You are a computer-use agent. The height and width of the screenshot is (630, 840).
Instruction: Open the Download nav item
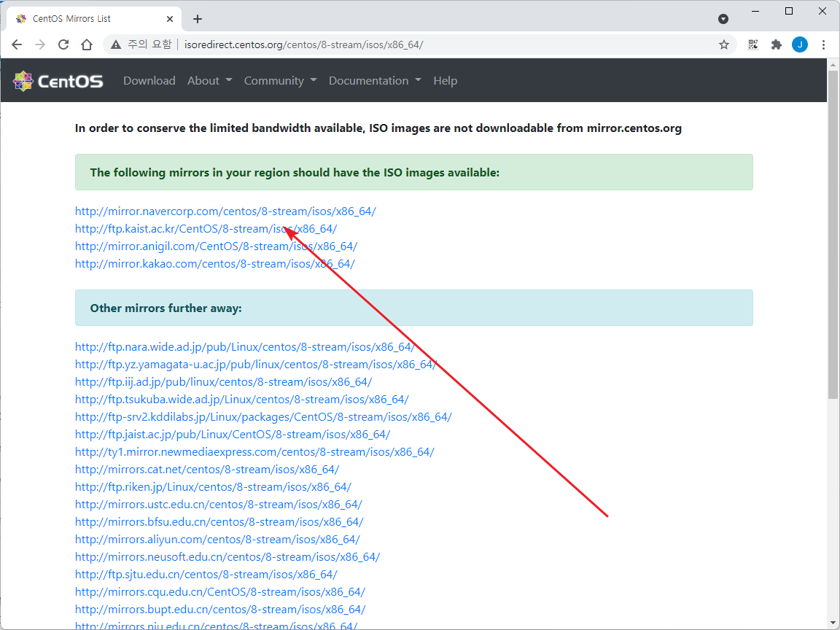click(149, 81)
